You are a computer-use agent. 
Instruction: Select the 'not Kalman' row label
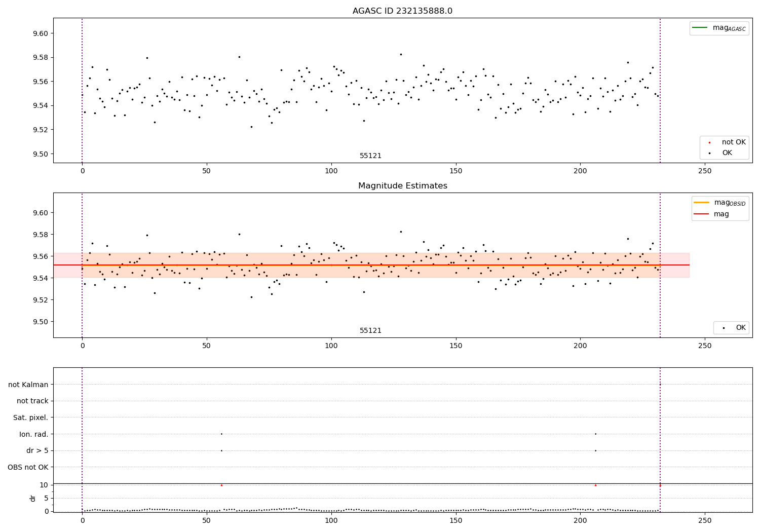coord(28,385)
